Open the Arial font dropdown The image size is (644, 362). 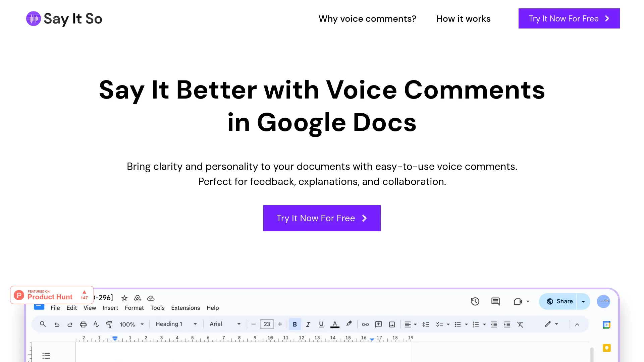tap(225, 324)
